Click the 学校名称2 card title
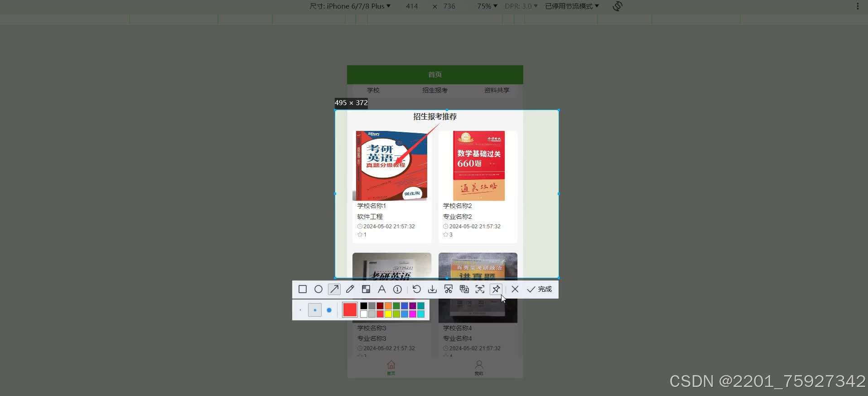Screen dimensions: 868x396 coord(457,206)
